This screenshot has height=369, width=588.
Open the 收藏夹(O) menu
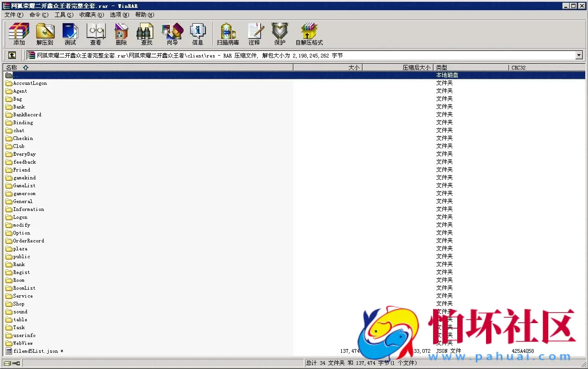coord(91,15)
